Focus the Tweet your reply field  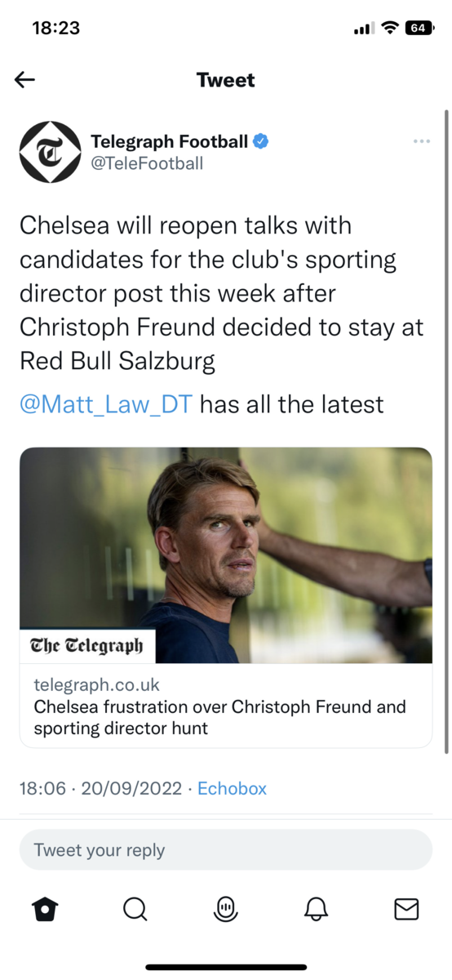click(226, 850)
